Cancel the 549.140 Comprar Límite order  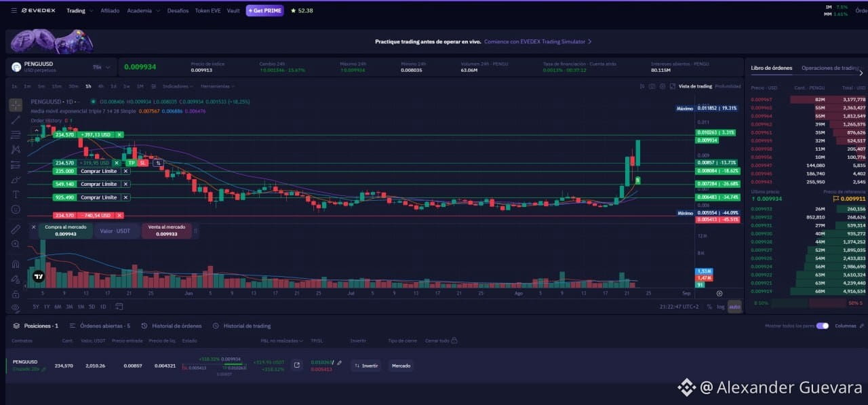[125, 184]
